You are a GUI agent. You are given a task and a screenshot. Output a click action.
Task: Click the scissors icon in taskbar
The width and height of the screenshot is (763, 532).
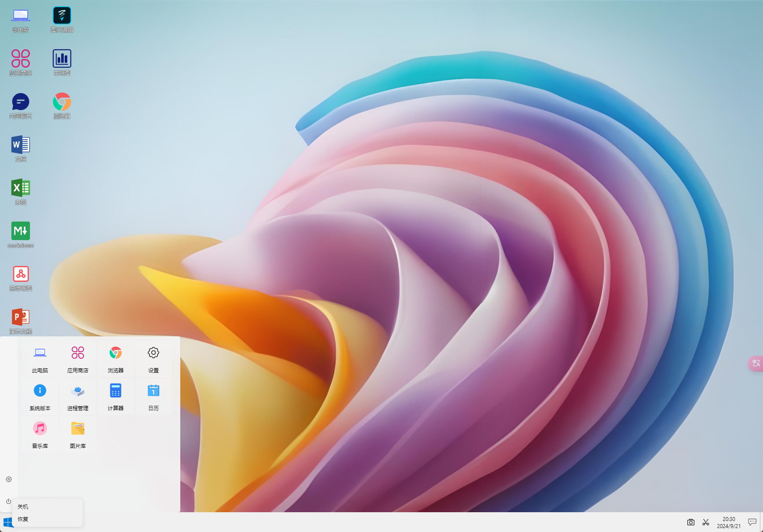coord(706,522)
